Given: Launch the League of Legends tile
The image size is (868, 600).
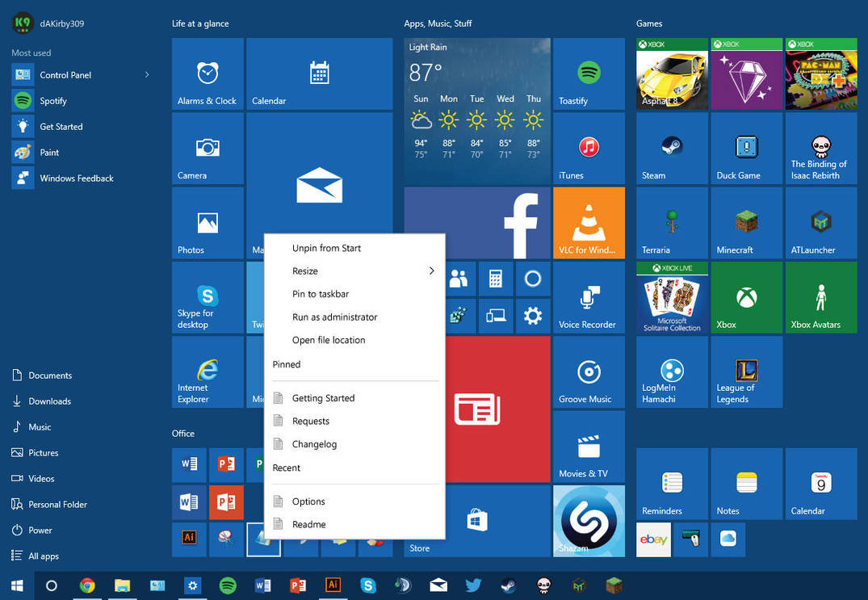Looking at the screenshot, I should tap(747, 372).
